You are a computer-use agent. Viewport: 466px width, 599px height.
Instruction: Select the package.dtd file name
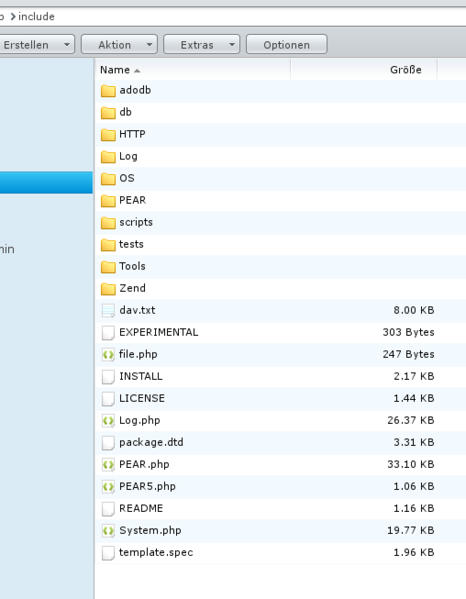coord(151,442)
